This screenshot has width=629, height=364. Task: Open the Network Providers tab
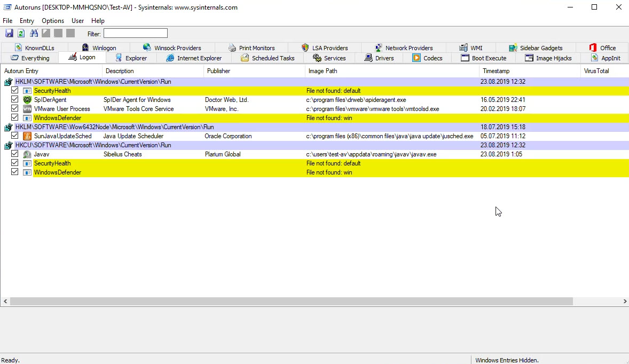[x=404, y=48]
